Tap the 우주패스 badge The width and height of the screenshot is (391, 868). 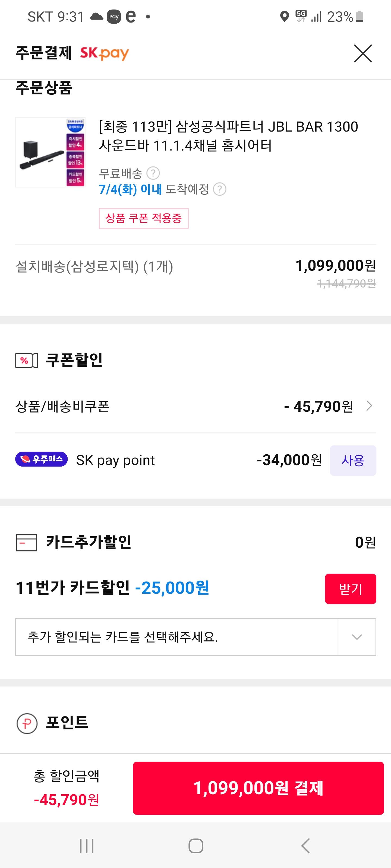coord(42,459)
